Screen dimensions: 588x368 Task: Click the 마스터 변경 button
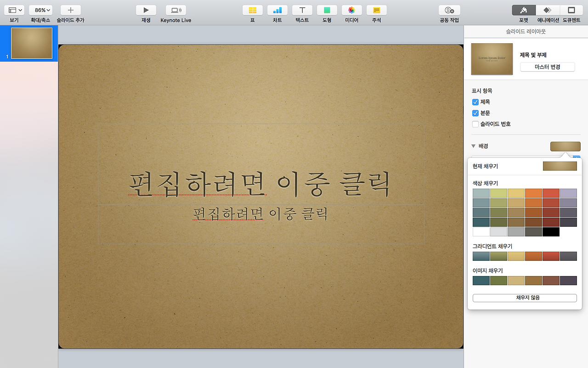click(547, 67)
